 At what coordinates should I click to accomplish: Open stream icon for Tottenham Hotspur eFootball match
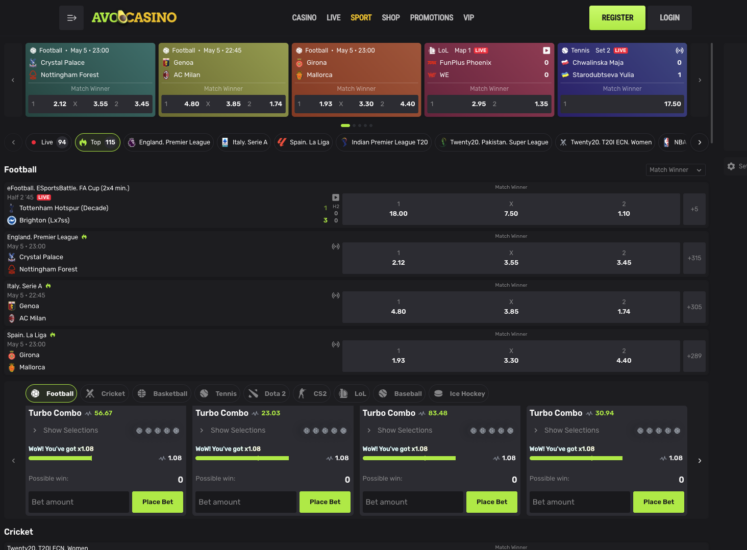[335, 197]
